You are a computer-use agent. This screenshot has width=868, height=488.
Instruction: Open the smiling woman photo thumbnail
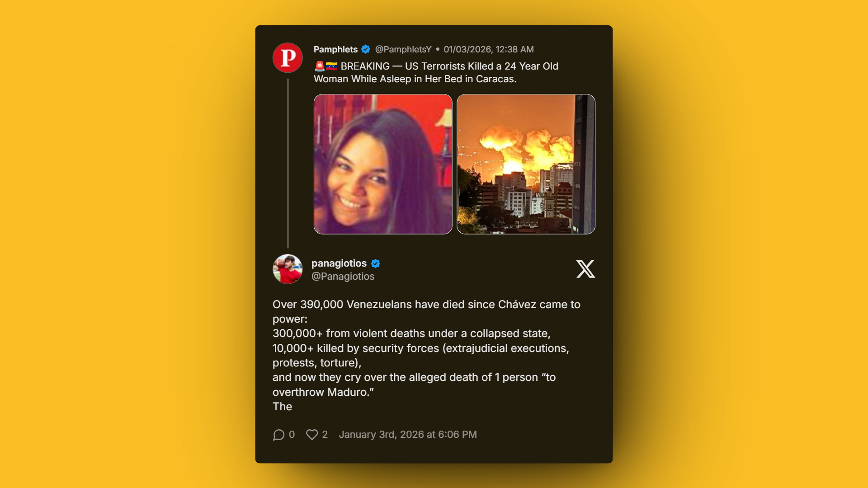click(383, 164)
